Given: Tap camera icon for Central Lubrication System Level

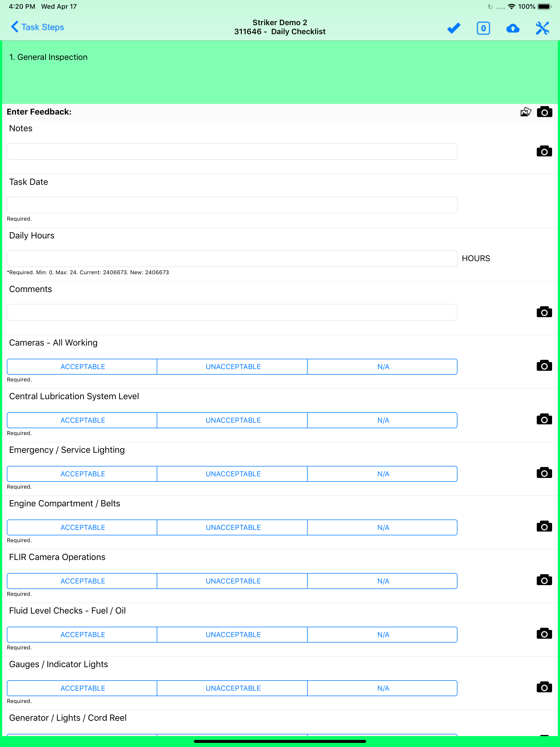Looking at the screenshot, I should coord(544,419).
